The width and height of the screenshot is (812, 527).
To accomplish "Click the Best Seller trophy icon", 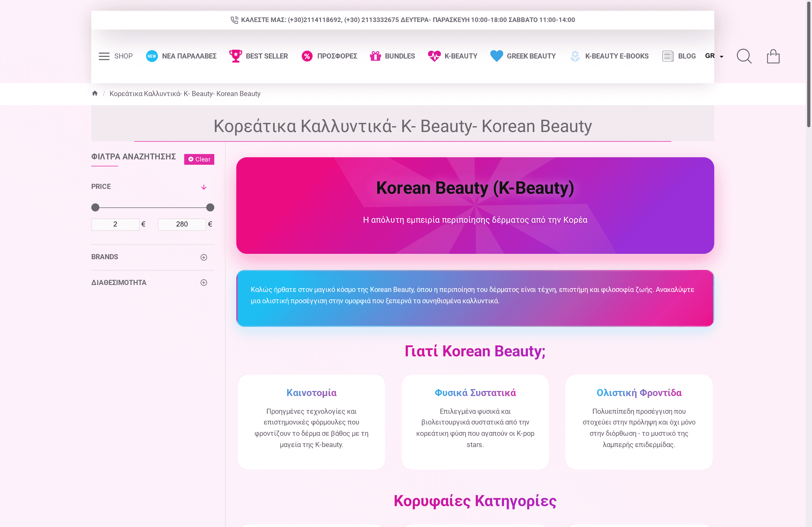I will coord(235,56).
